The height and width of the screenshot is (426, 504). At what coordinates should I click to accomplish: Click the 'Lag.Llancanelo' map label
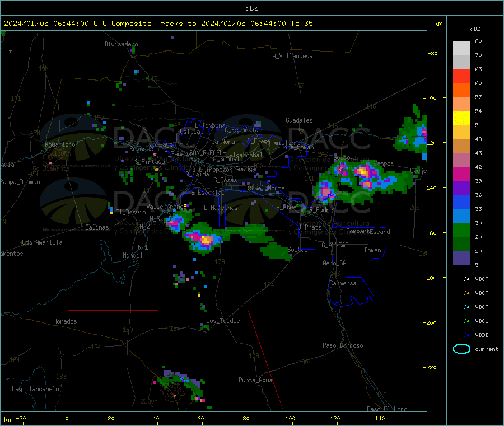pyautogui.click(x=35, y=389)
